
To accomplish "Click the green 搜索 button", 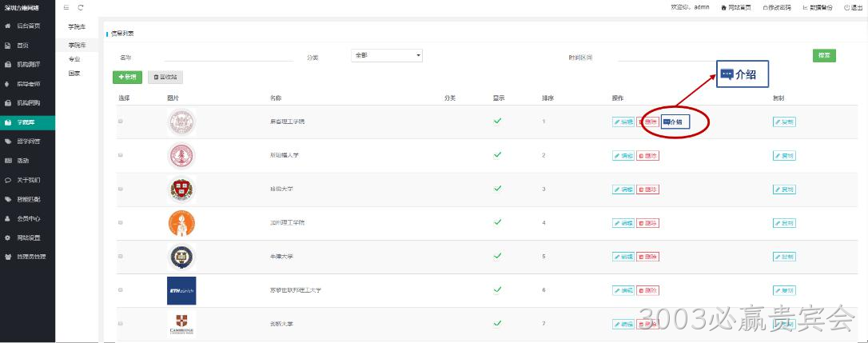I will pyautogui.click(x=824, y=55).
